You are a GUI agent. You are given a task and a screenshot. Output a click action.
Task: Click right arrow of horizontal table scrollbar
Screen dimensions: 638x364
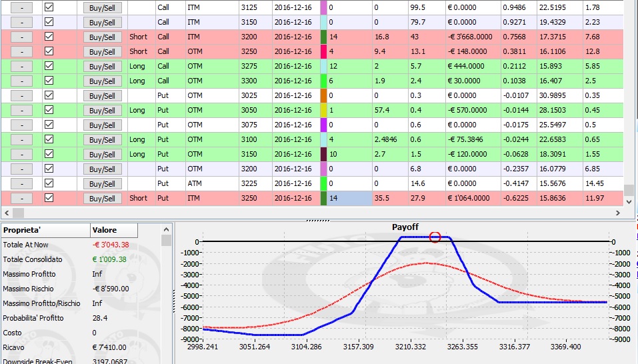coord(617,213)
